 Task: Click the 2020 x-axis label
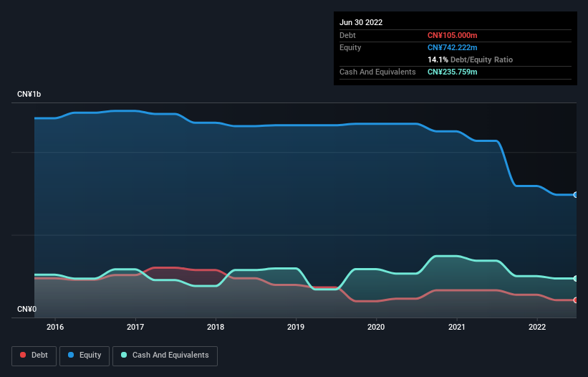point(376,327)
